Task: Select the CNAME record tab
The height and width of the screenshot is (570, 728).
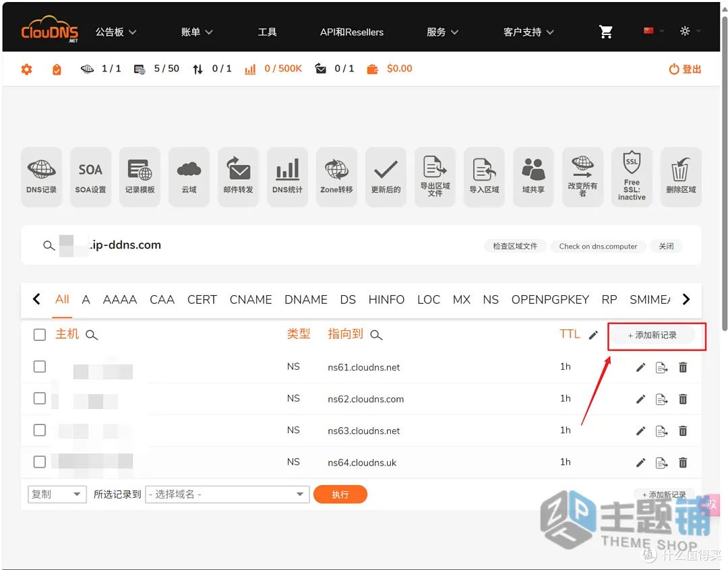Action: [251, 300]
